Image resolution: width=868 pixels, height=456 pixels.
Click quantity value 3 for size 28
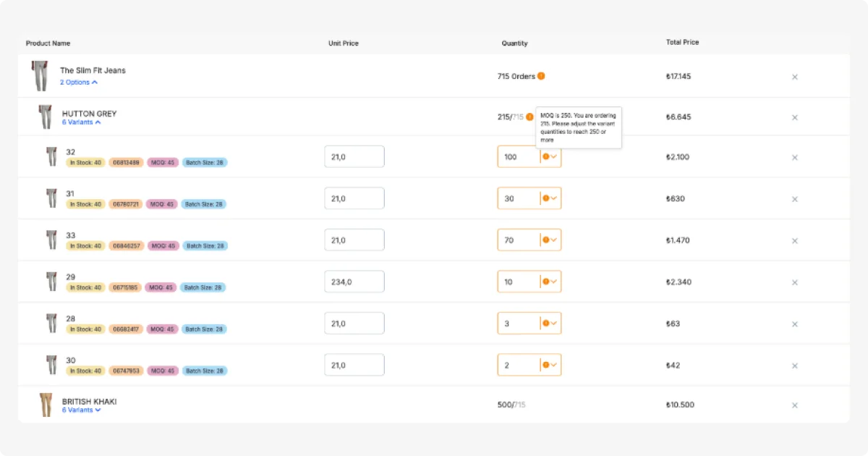[506, 324]
